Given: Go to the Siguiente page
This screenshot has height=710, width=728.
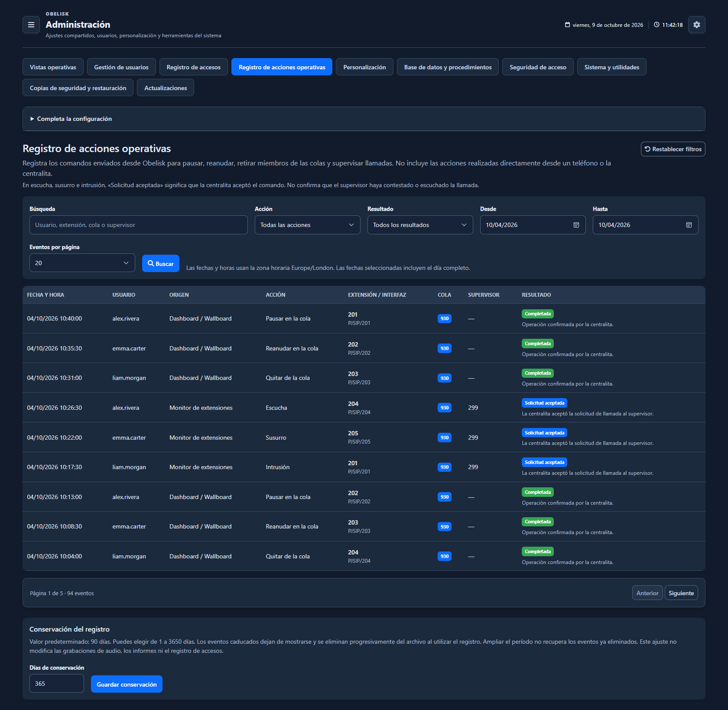Looking at the screenshot, I should [x=681, y=593].
